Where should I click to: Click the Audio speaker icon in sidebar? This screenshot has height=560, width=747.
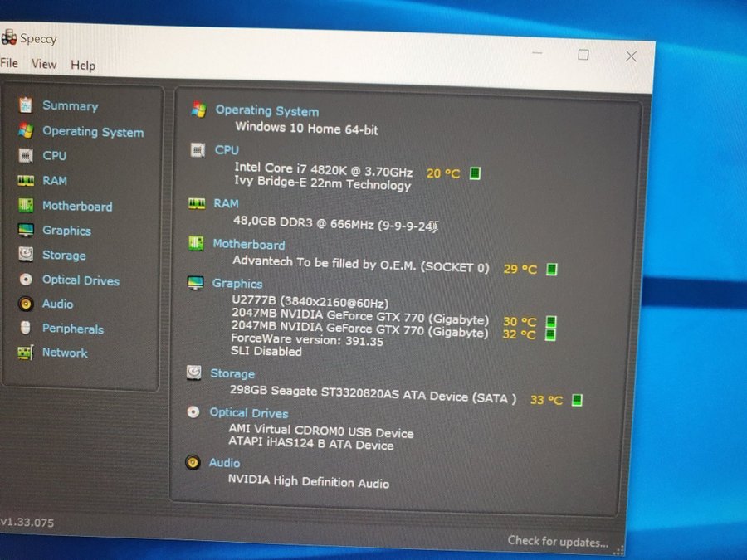coord(26,304)
